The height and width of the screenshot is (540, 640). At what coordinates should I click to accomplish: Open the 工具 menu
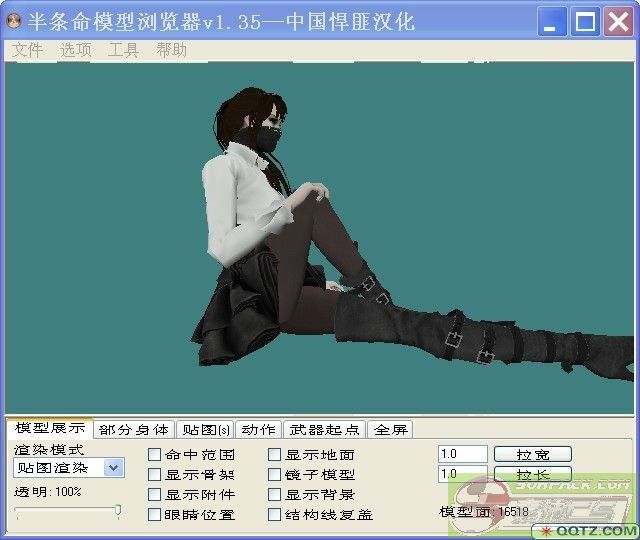pos(123,50)
